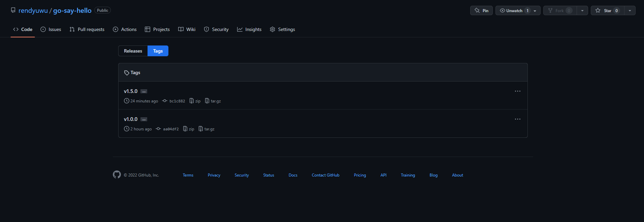The height and width of the screenshot is (222, 644).
Task: Go to the Issues tab
Action: 51,29
